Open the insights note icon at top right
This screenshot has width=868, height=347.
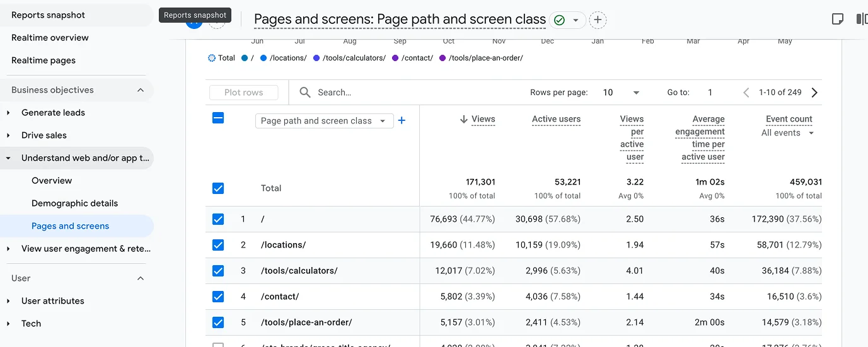[x=837, y=19]
